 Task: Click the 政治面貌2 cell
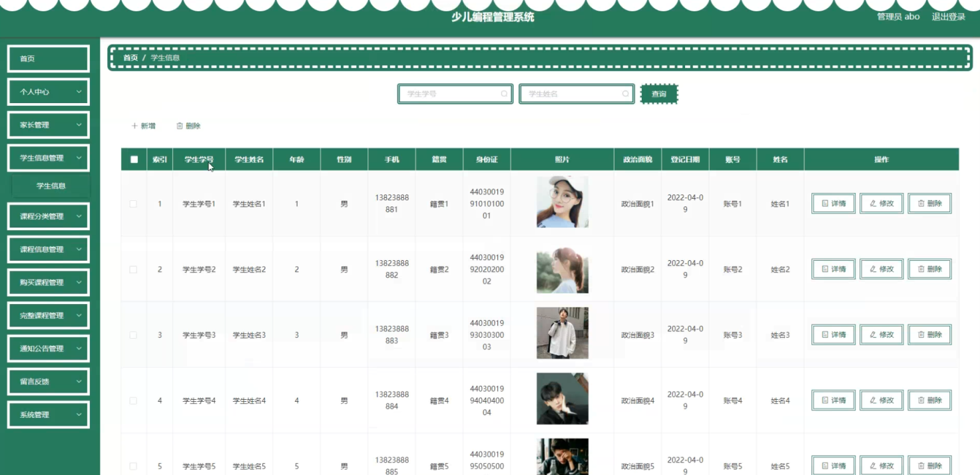click(x=638, y=269)
